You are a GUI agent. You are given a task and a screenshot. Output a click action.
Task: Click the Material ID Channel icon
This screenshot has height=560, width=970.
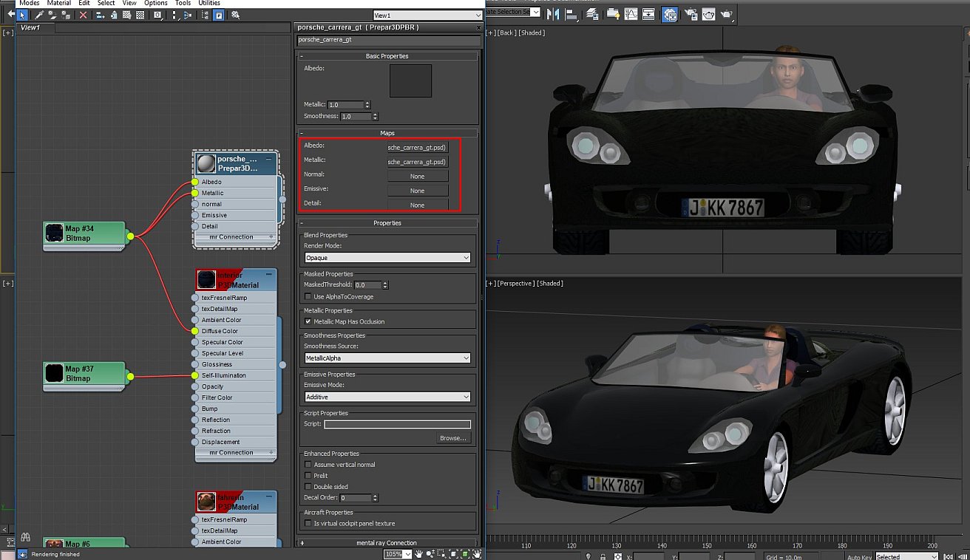158,15
